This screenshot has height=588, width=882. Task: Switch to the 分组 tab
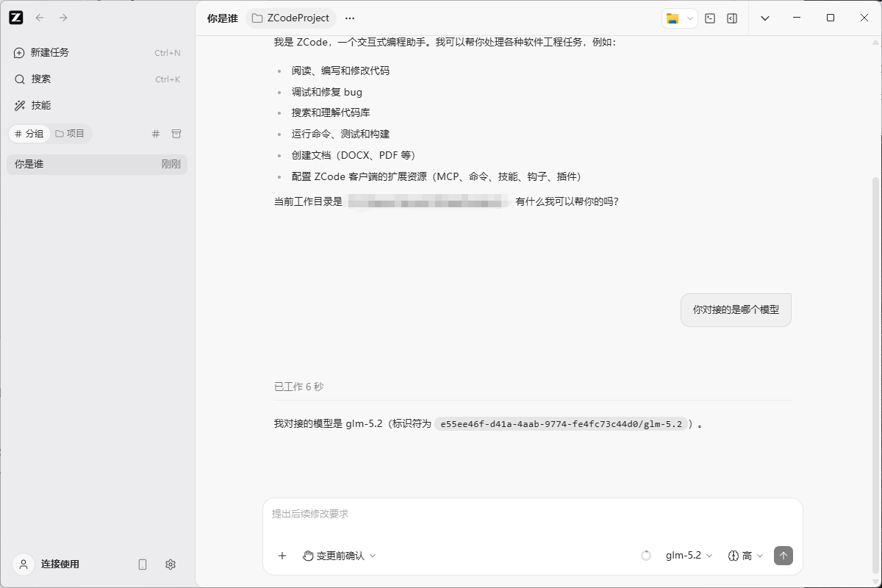click(x=29, y=134)
